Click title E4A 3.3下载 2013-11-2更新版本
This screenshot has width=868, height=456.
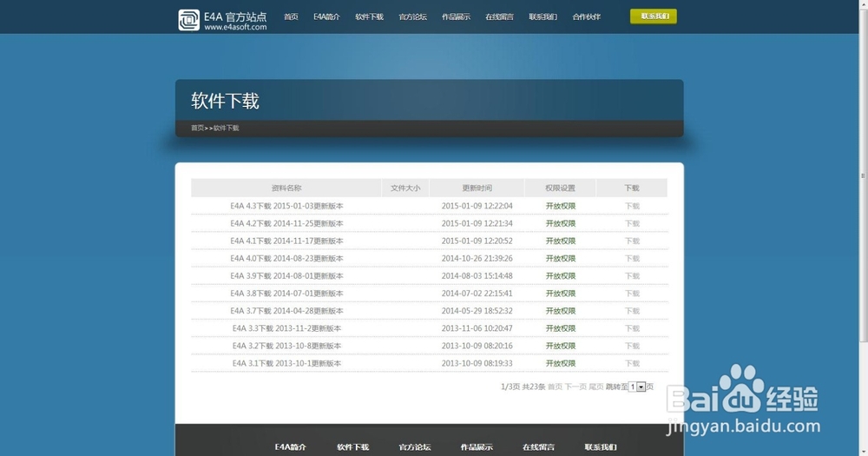[286, 328]
